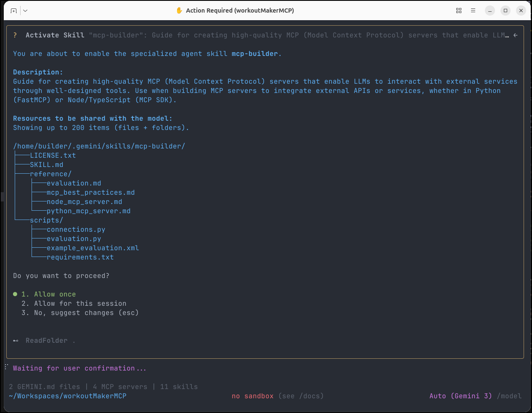The width and height of the screenshot is (532, 413).
Task: Click the reference/ folder in the tree
Action: [50, 174]
